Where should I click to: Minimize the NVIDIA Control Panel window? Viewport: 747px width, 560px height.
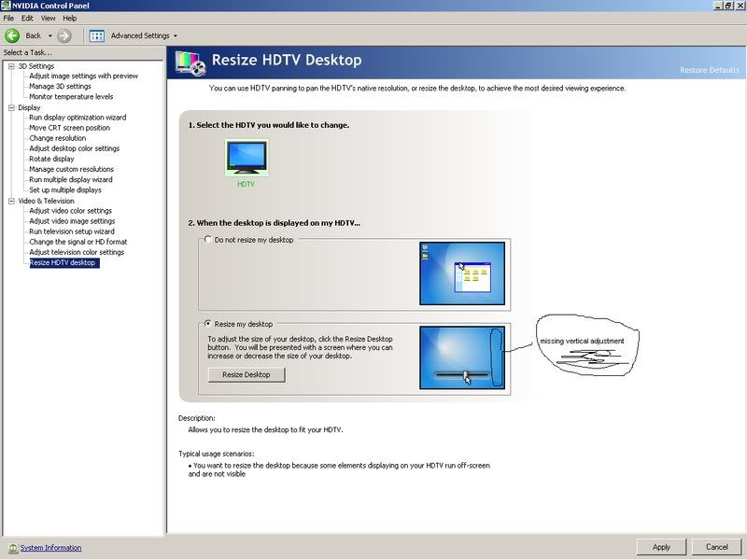pyautogui.click(x=718, y=6)
